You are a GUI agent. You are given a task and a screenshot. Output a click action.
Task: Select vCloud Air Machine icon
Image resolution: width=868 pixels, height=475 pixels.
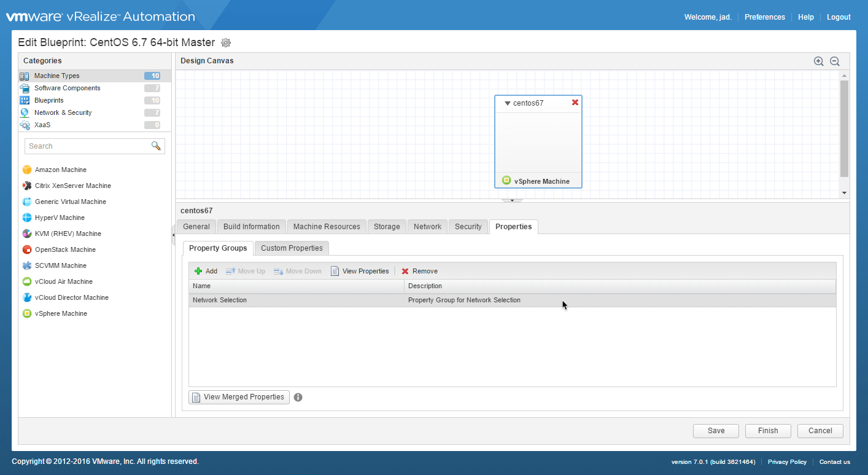point(27,281)
